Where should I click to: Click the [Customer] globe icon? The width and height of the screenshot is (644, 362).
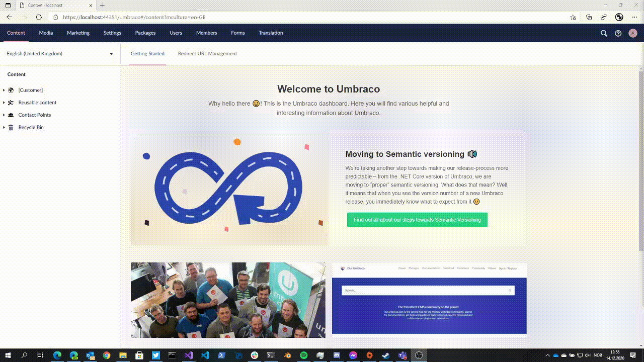click(11, 90)
